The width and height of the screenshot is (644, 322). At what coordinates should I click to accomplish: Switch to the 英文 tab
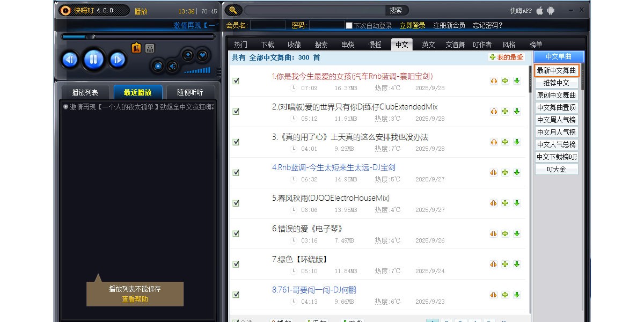[x=427, y=45]
